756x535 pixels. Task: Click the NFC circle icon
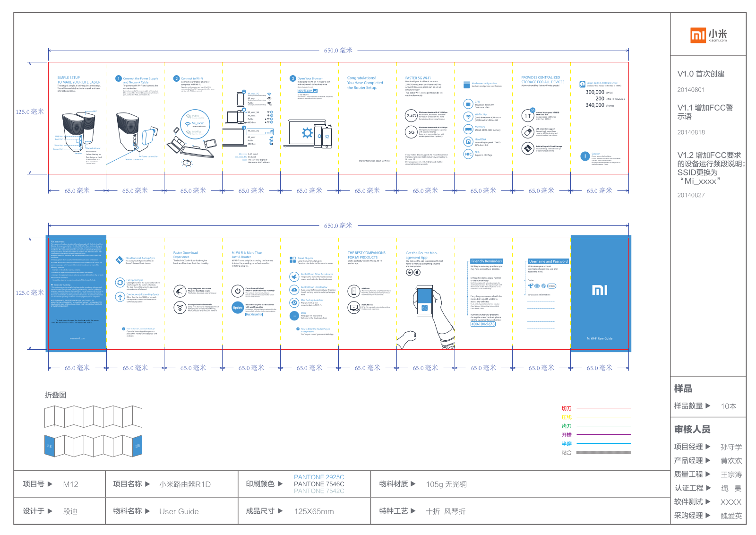point(468,154)
